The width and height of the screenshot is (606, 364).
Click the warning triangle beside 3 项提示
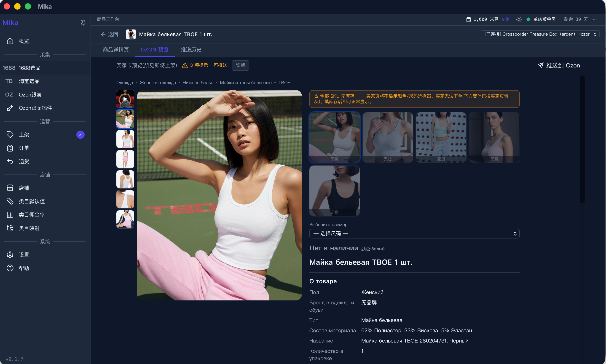(x=185, y=65)
